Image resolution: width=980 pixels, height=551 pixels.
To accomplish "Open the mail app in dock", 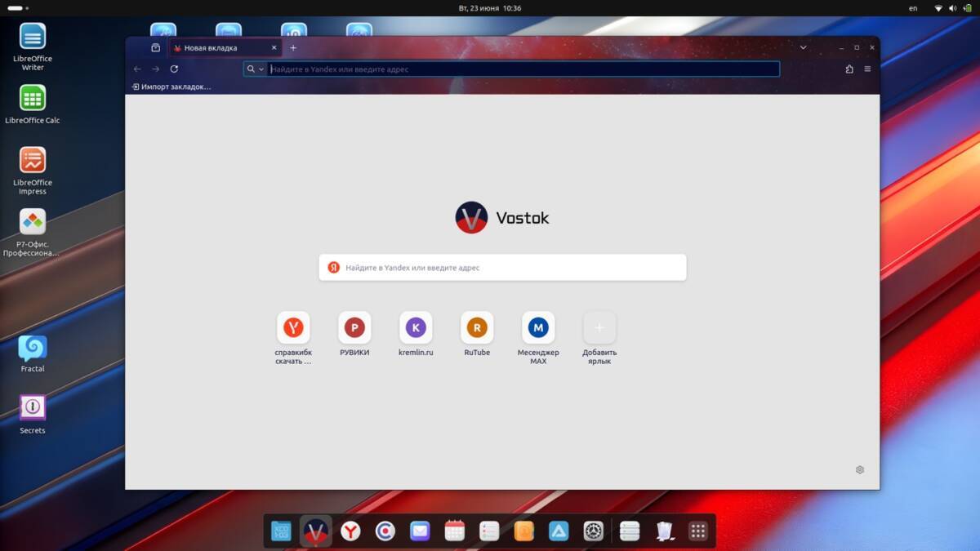I will (420, 531).
